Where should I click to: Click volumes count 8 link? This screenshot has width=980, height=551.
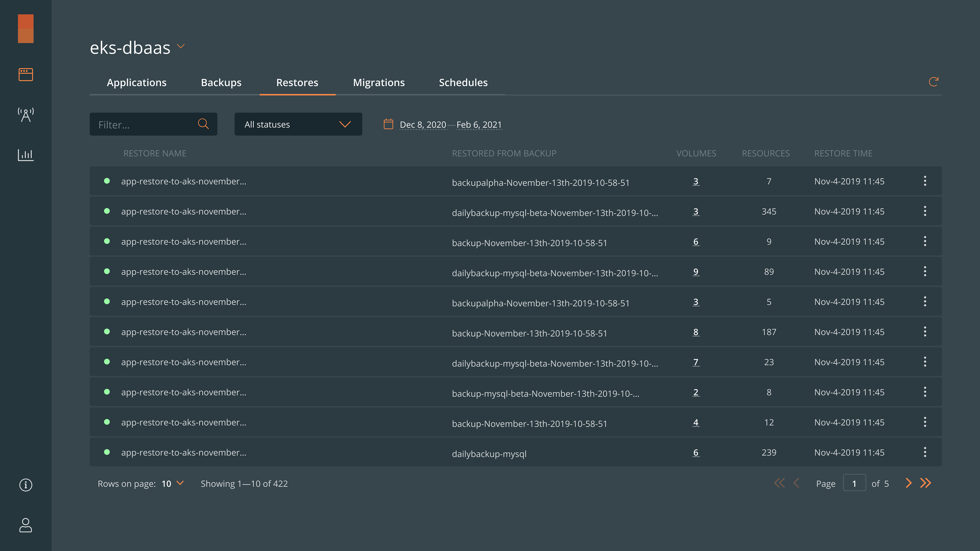(x=696, y=332)
